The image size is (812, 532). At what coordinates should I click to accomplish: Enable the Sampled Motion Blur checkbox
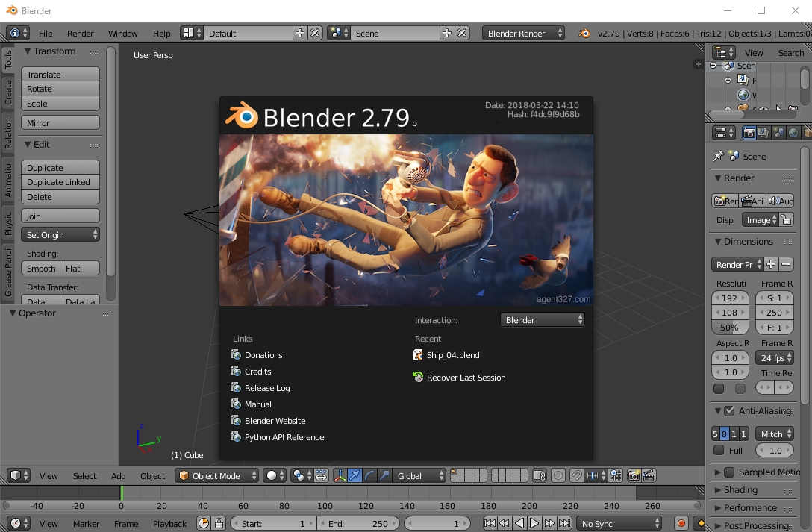pos(729,472)
